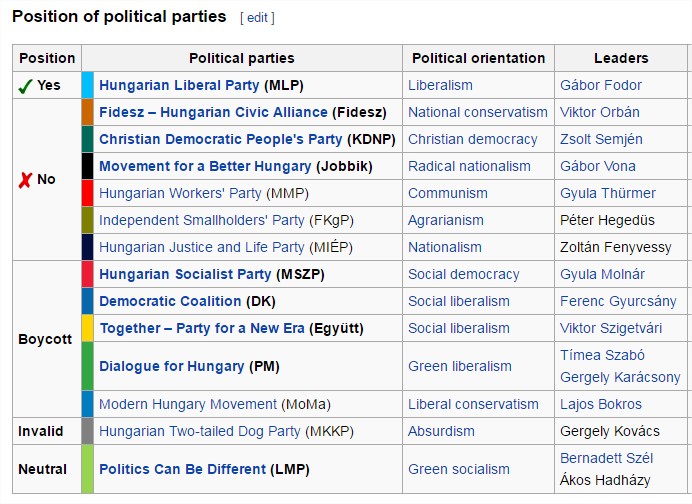692x504 pixels.
Task: Click the edit link beside section heading
Action: pos(257,18)
